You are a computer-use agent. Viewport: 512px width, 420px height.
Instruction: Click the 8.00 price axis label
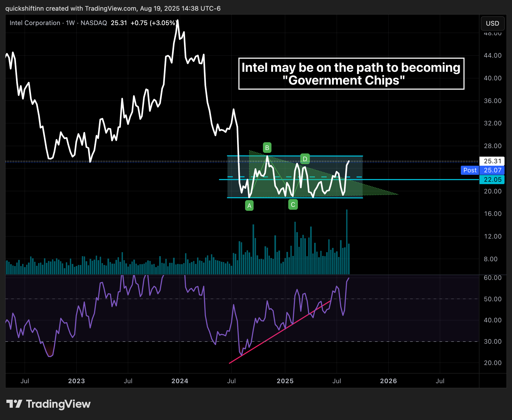click(x=491, y=259)
